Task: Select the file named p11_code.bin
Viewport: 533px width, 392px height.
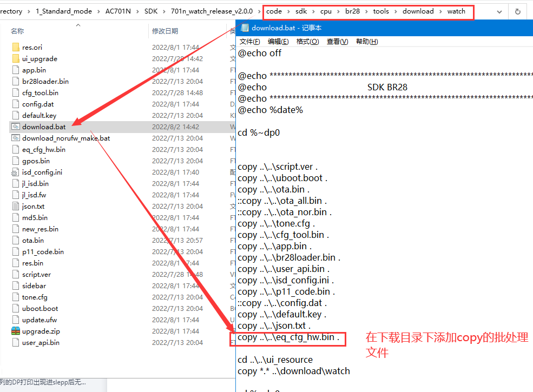Action: point(43,252)
